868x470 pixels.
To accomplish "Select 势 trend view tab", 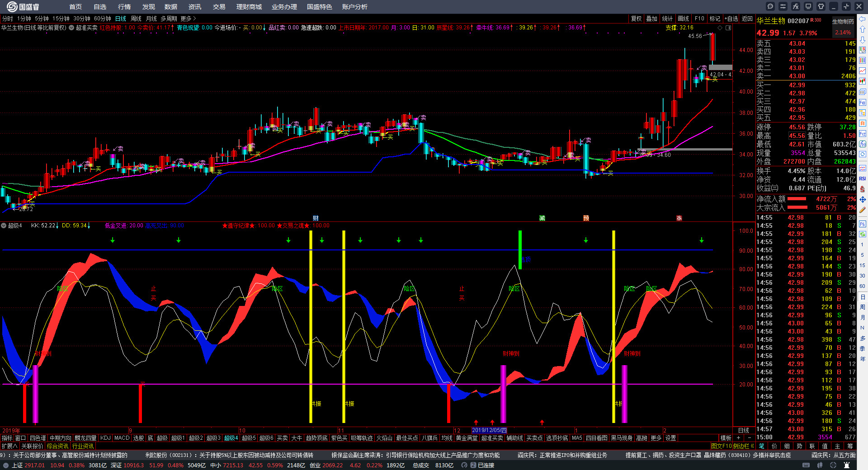I will click(800, 446).
